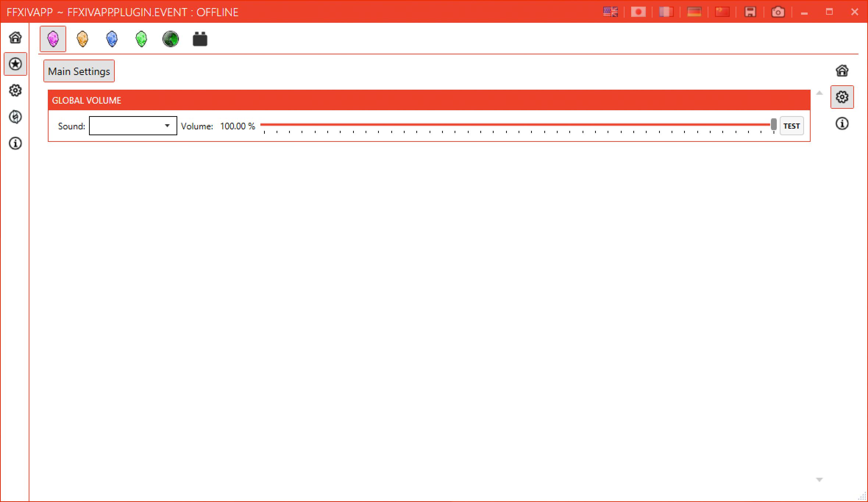Click the TEST button

(x=792, y=126)
